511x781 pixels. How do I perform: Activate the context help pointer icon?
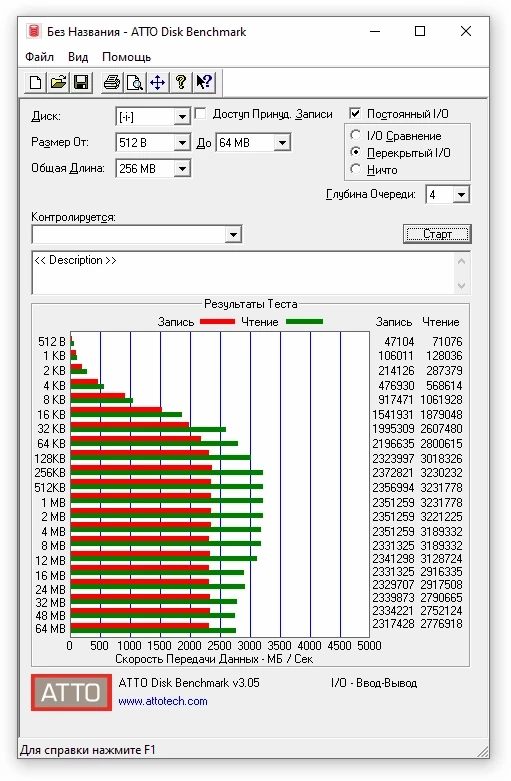coord(204,82)
